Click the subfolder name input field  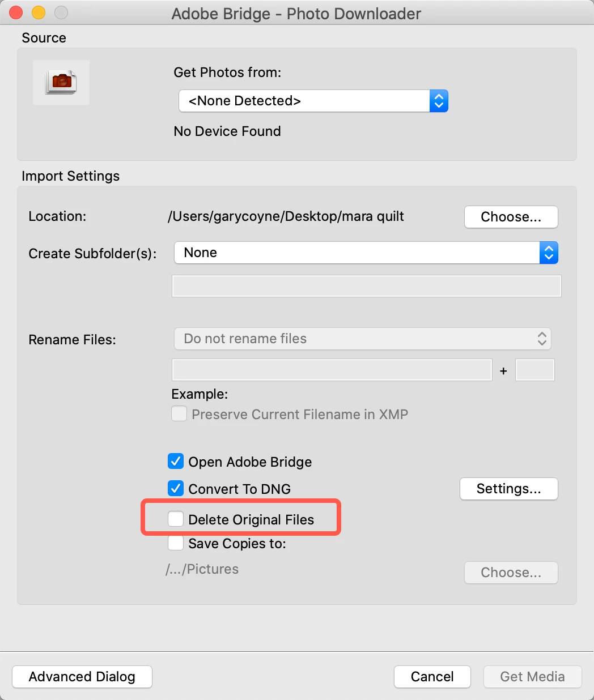coord(366,286)
